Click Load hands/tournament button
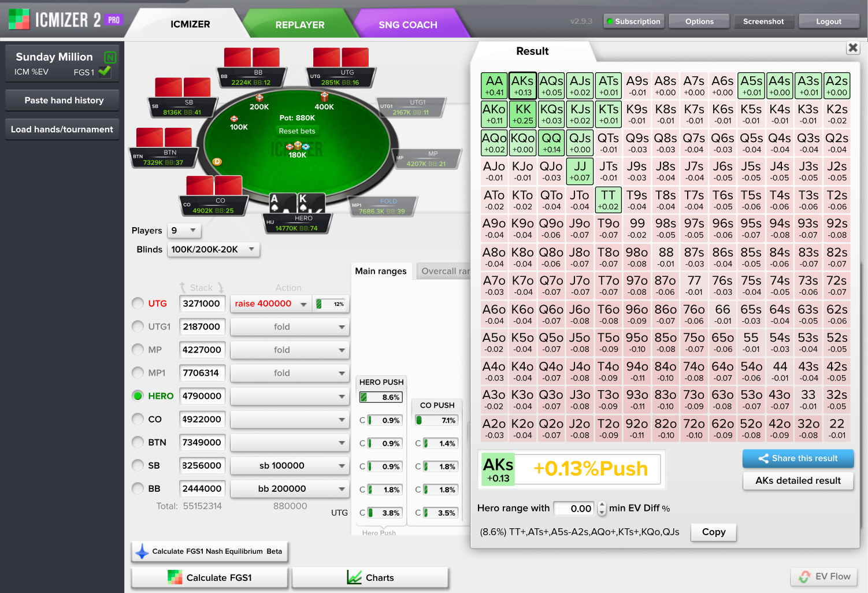 pos(62,129)
